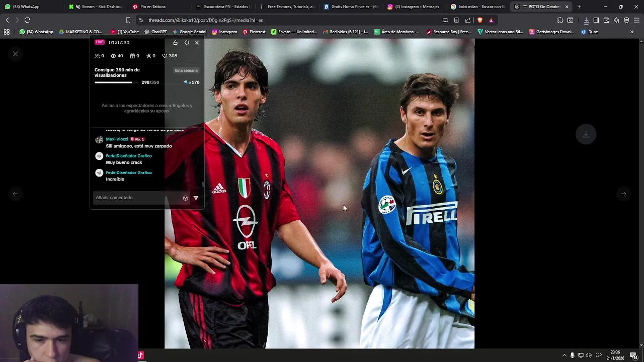Open Maxi Viozzi's profile from chat

(117, 139)
